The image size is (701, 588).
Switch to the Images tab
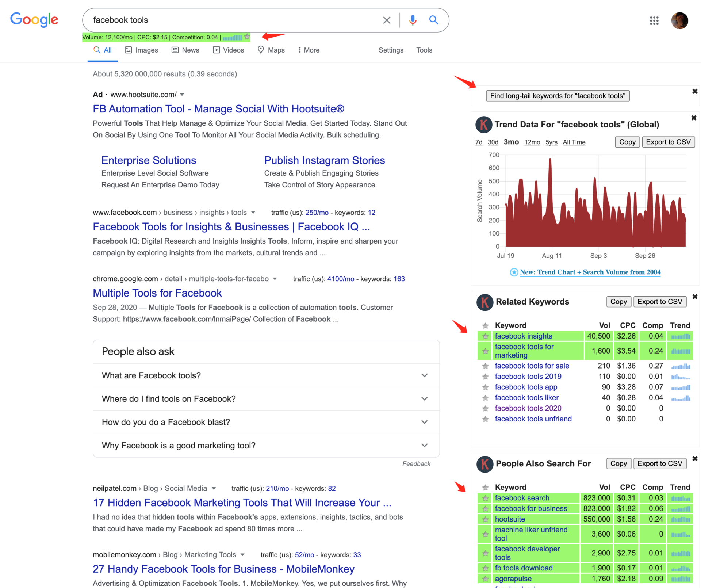click(x=141, y=50)
